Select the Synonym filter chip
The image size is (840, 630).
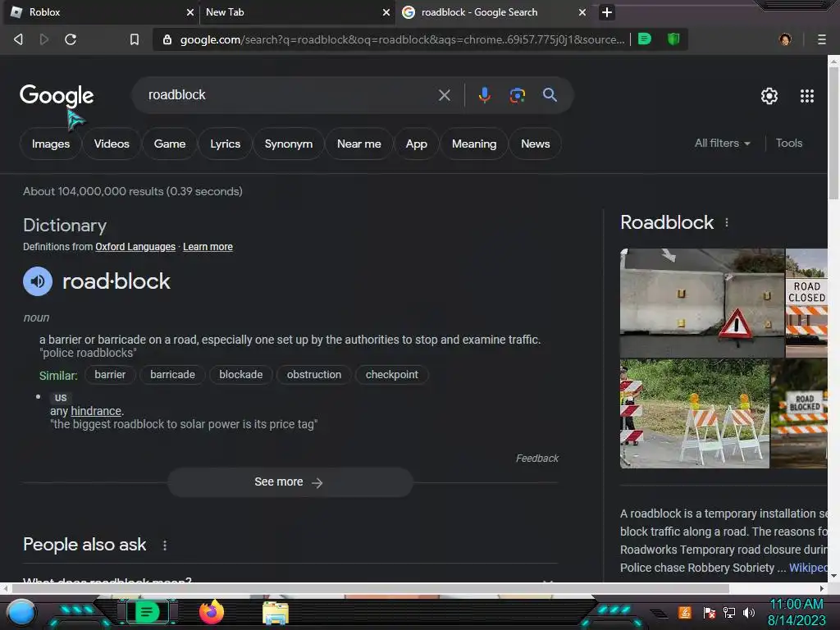pyautogui.click(x=288, y=144)
